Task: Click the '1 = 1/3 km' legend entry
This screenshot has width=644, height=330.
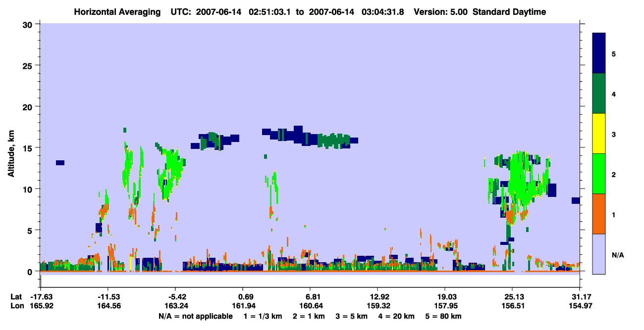Action: pyautogui.click(x=263, y=316)
